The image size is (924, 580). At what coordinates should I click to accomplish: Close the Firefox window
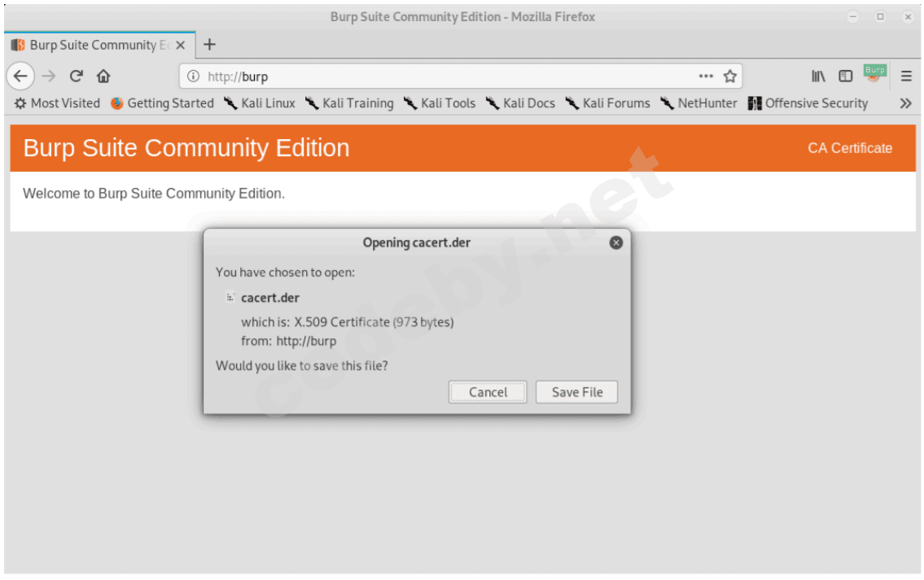click(x=908, y=16)
